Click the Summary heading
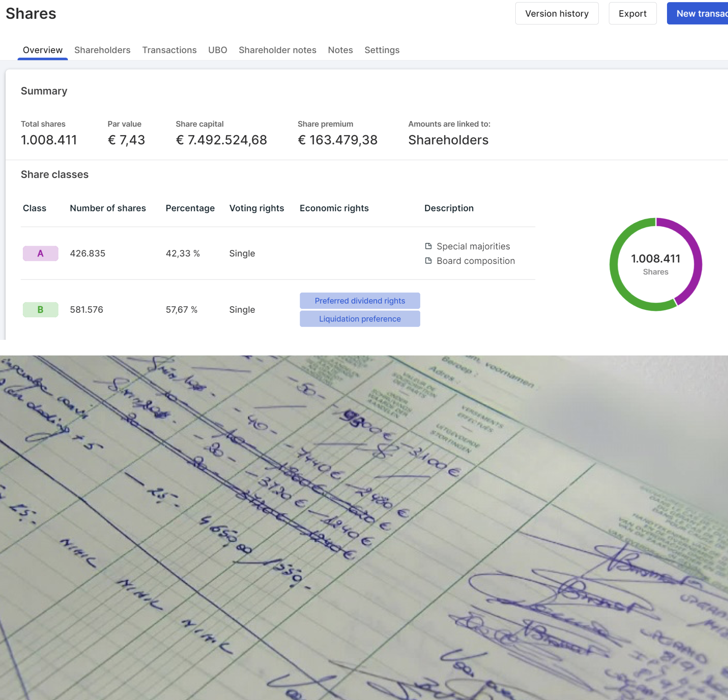 point(44,91)
